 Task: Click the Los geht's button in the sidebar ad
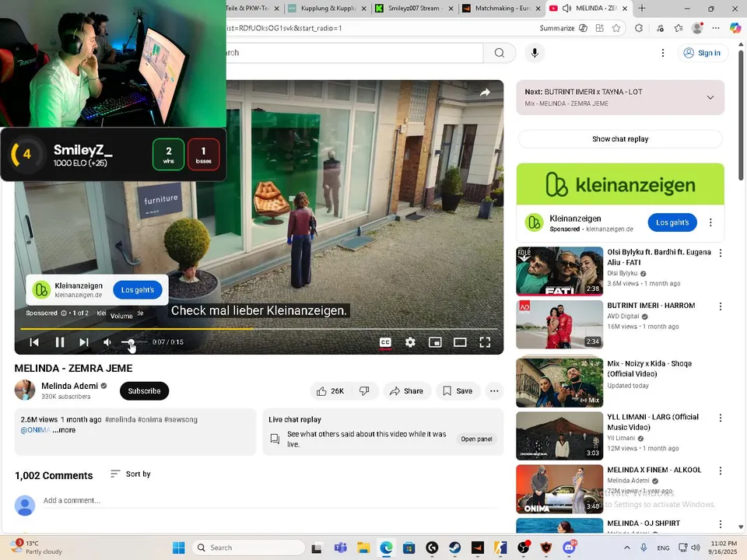(672, 222)
